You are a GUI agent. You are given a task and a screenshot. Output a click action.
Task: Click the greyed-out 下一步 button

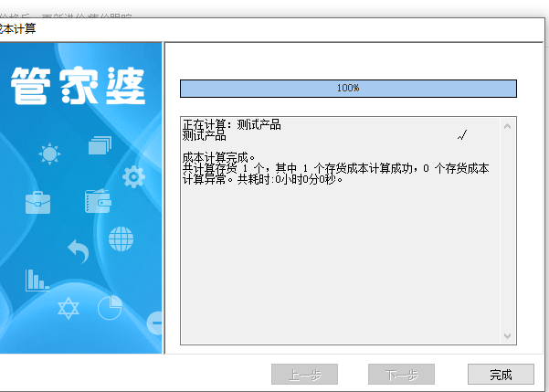point(401,375)
